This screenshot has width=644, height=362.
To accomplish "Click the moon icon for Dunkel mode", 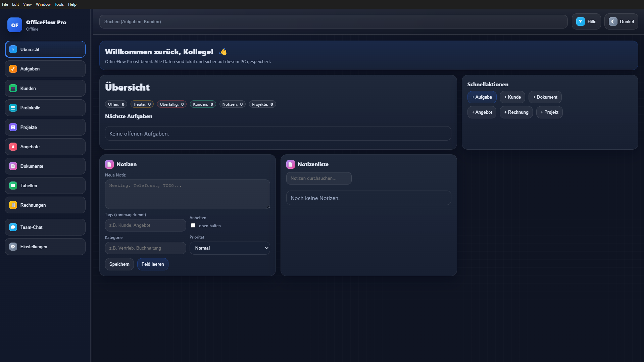I will [613, 21].
